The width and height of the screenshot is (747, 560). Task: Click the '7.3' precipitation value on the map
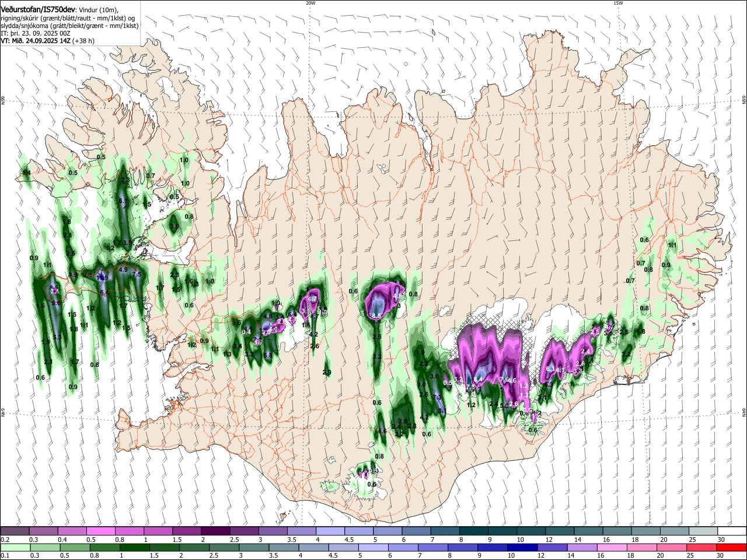point(437,397)
